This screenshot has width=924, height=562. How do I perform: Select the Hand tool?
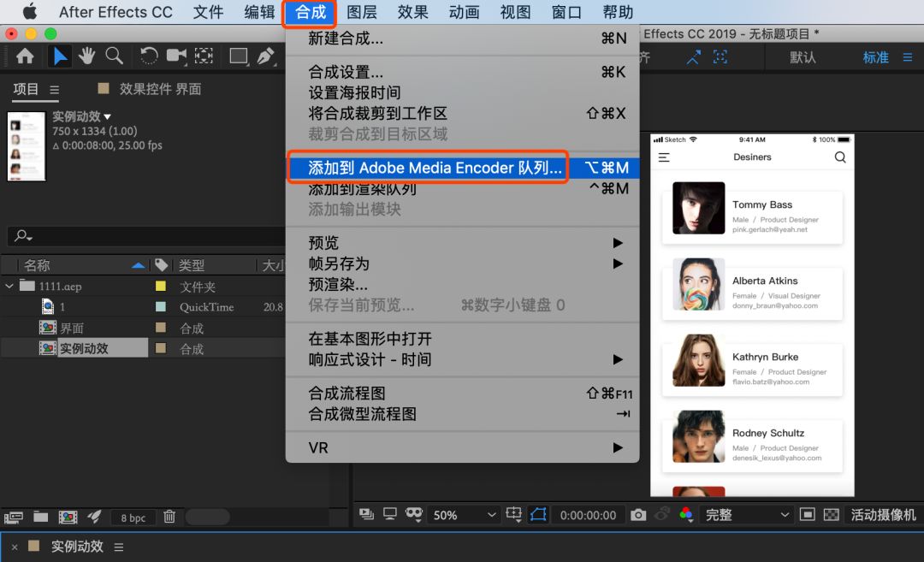click(86, 56)
